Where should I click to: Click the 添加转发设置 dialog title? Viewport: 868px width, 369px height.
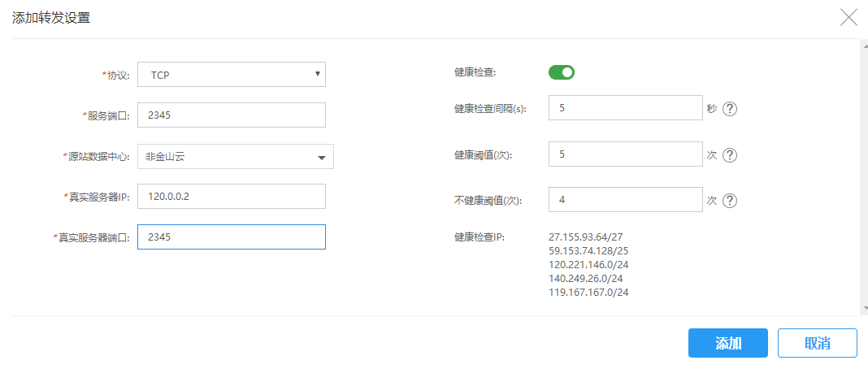point(51,18)
